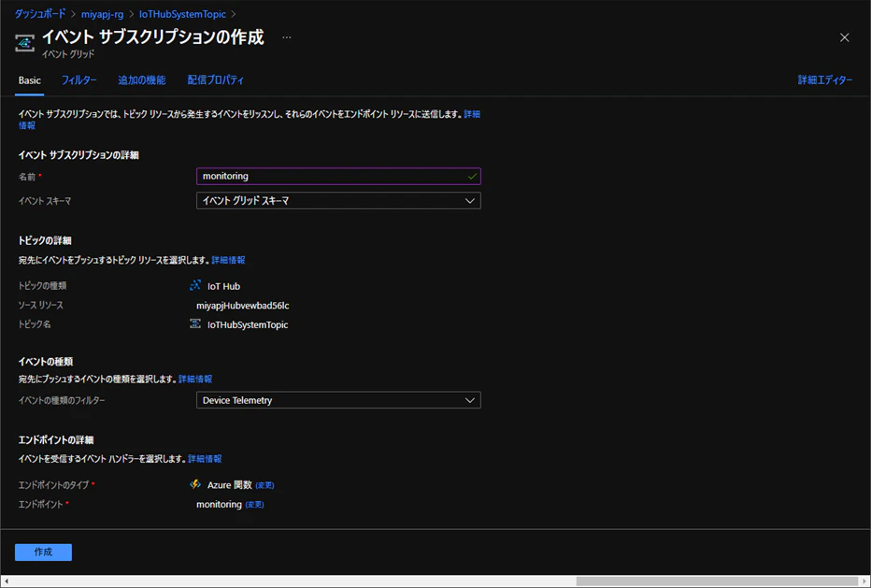Click the Azure 関数 lightning bolt icon
The width and height of the screenshot is (871, 588).
(195, 484)
